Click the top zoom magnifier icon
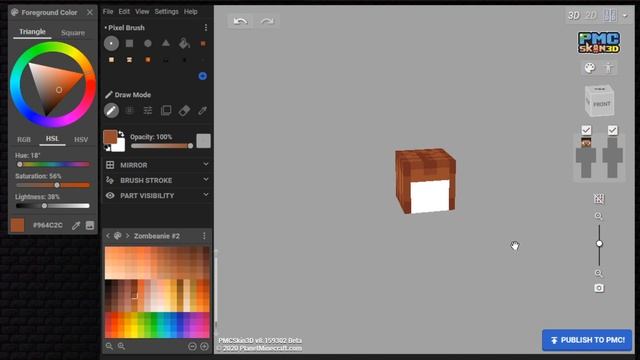640x360 pixels. coord(599,216)
